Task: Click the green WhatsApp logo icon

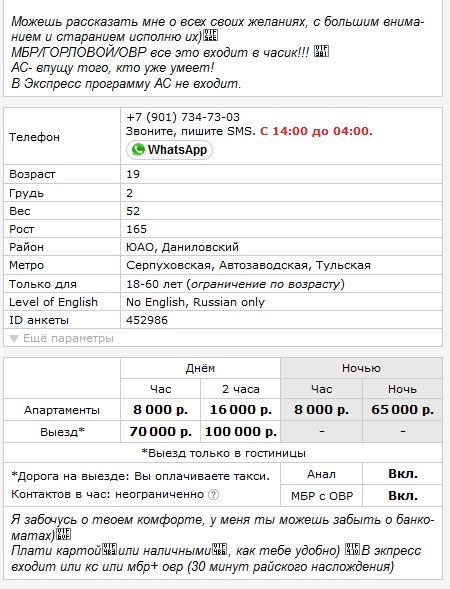Action: click(138, 150)
